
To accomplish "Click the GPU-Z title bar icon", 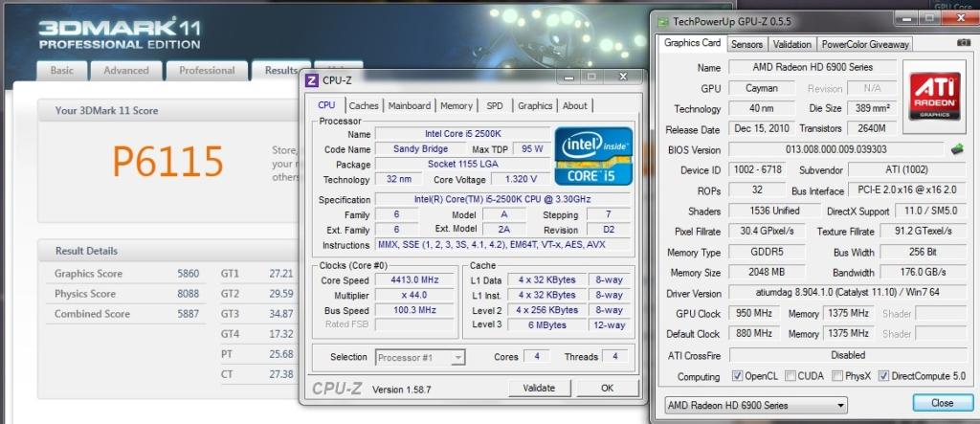I will pos(663,22).
